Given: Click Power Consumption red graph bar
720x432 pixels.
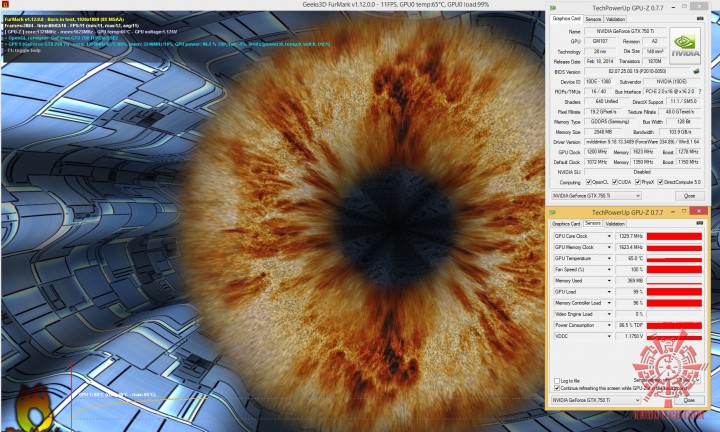Looking at the screenshot, I should (x=674, y=325).
